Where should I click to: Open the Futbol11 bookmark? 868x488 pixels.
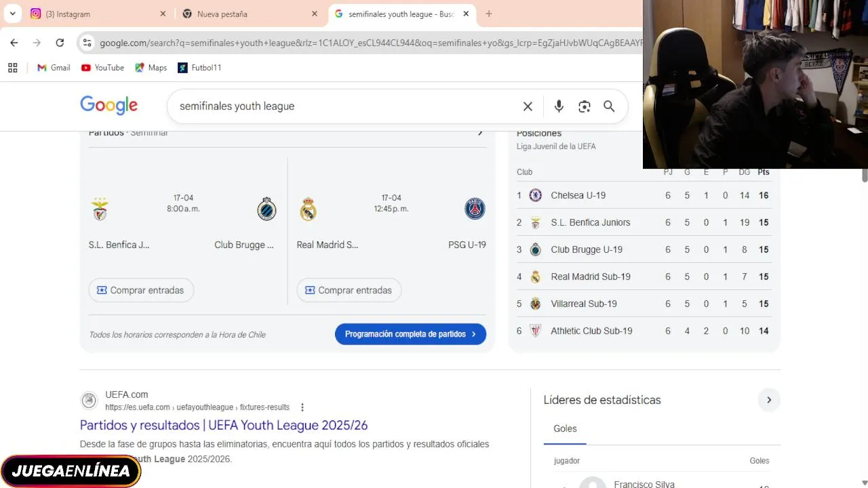click(x=199, y=68)
